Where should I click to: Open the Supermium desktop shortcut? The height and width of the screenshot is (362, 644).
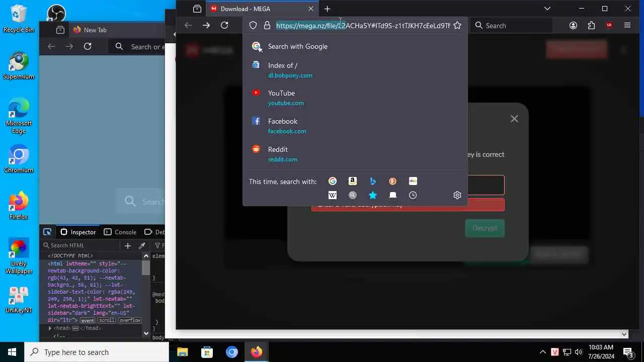19,66
